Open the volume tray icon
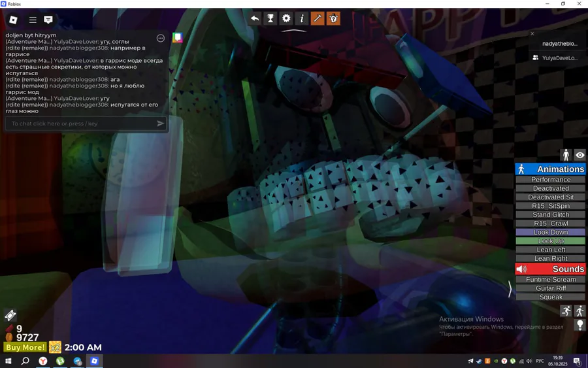Image resolution: width=588 pixels, height=368 pixels. (x=529, y=361)
